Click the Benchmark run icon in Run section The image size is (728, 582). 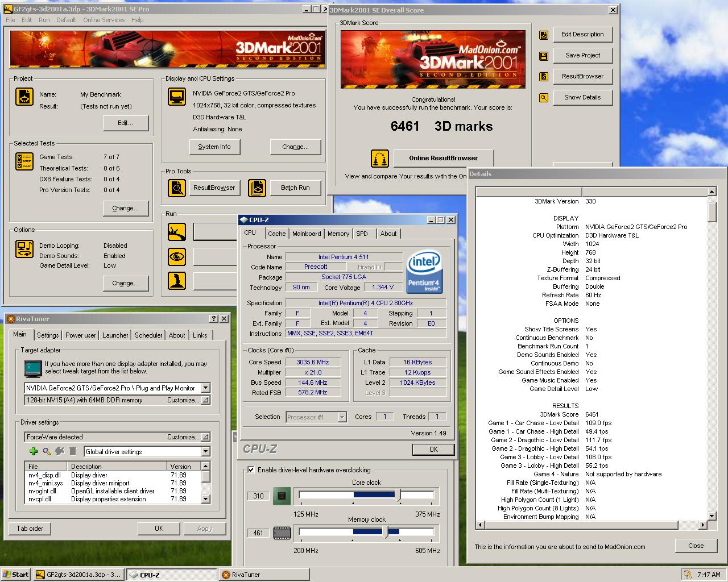[x=177, y=232]
